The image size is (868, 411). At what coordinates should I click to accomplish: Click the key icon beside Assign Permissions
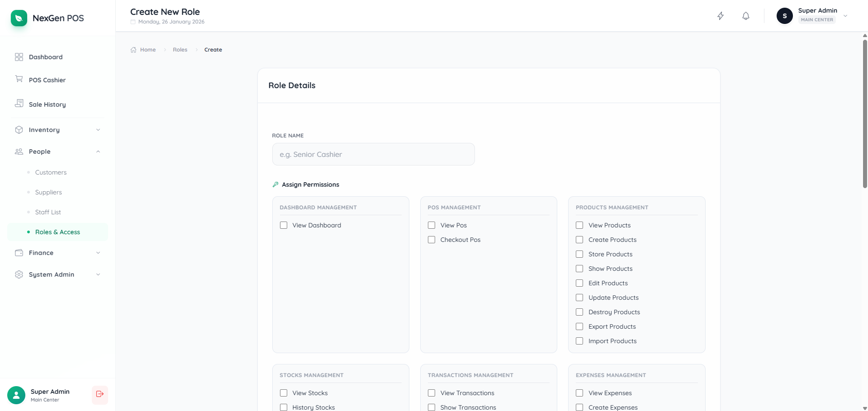(275, 184)
